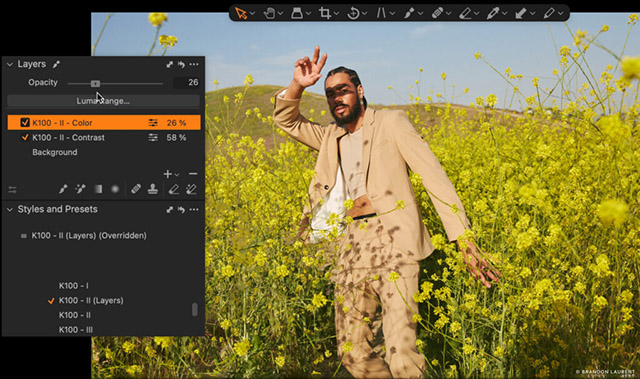Choose the Clone stamp tool in Layers panel
Viewport: 640px width, 379px height.
point(153,189)
